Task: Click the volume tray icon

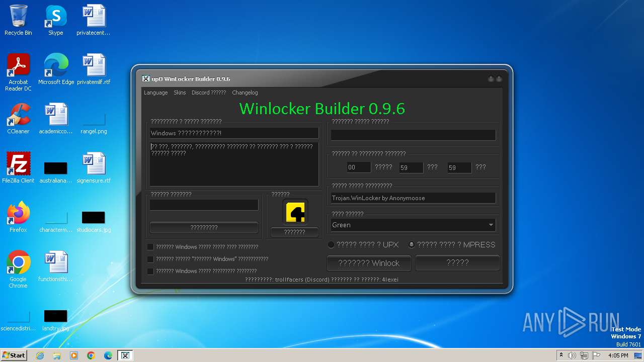Action: coord(572,355)
